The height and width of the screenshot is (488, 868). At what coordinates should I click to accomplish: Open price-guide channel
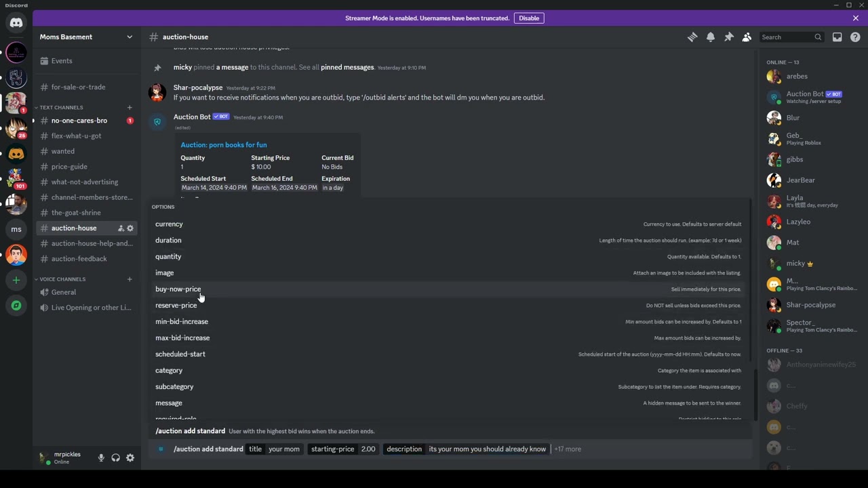86,167
